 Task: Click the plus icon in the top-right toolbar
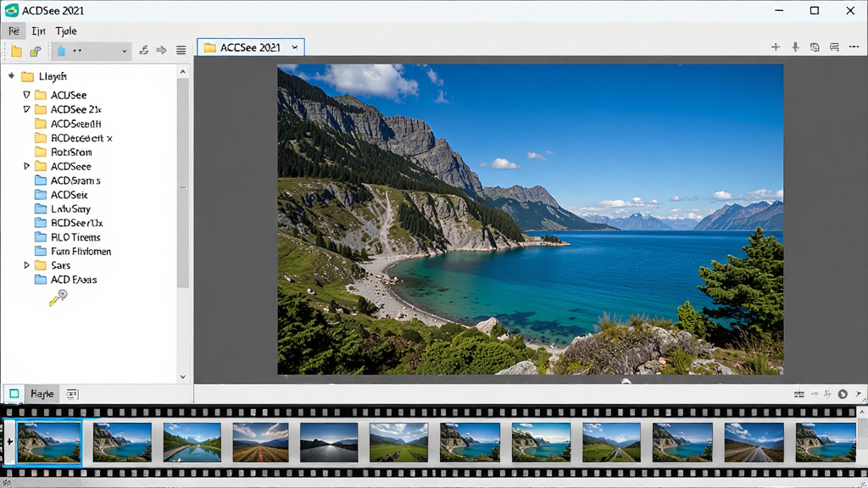tap(776, 47)
